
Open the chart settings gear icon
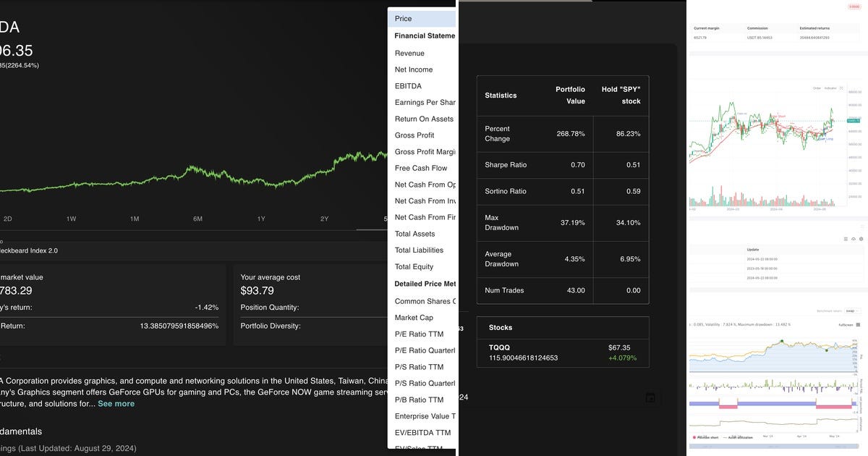[x=861, y=239]
